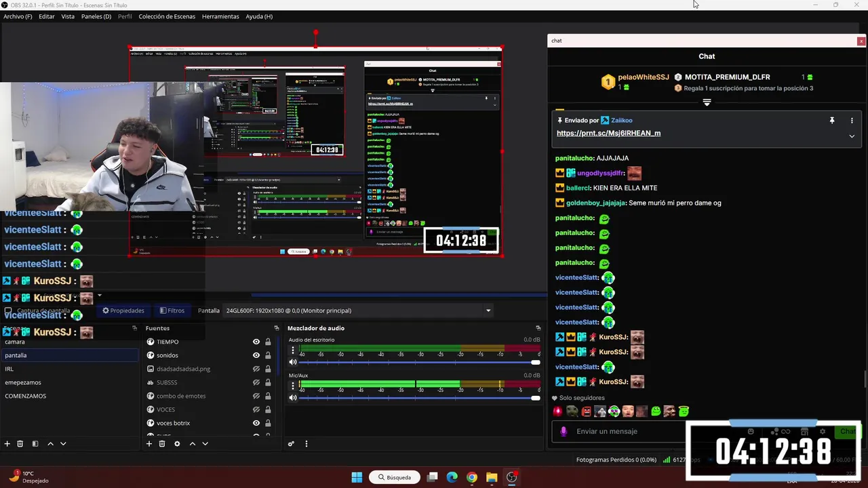The height and width of the screenshot is (488, 868).
Task: Open Filtros for the selected source
Action: pos(172,310)
